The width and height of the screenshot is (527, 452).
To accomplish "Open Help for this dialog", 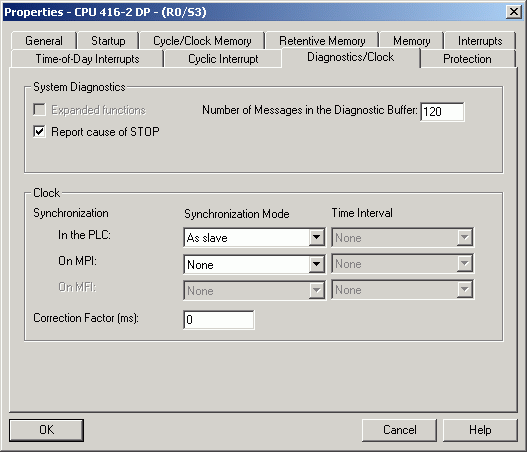I will tap(480, 430).
